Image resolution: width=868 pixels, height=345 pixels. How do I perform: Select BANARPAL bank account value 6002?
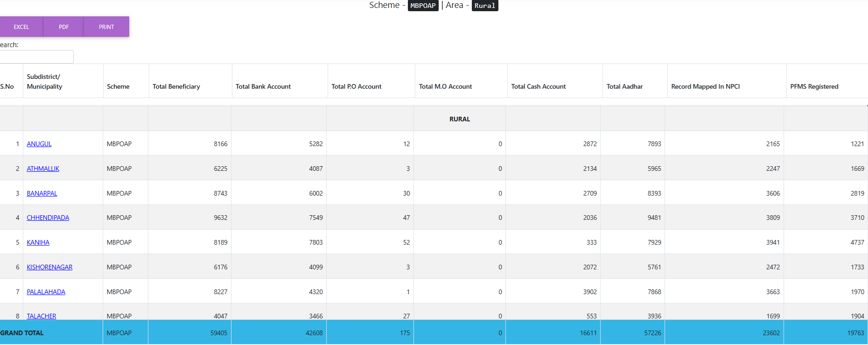[316, 193]
